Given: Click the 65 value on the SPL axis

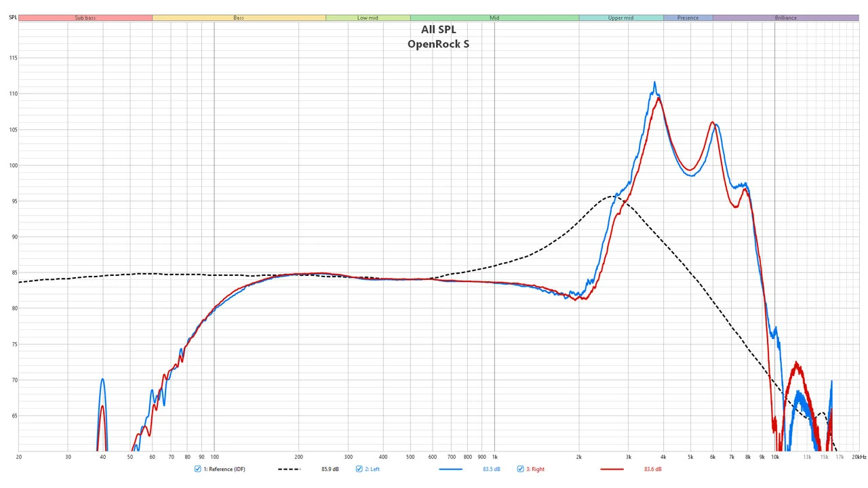Looking at the screenshot, I should pos(14,416).
